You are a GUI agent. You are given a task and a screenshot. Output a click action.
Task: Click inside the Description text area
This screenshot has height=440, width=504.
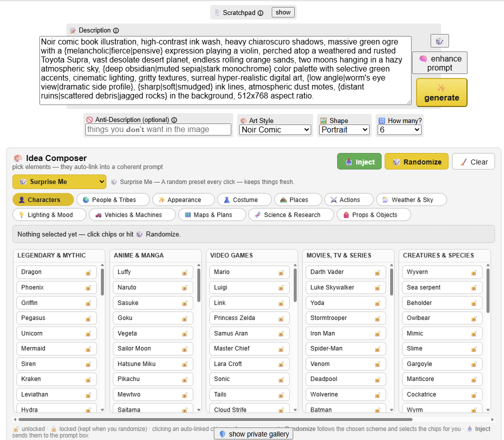[x=225, y=70]
